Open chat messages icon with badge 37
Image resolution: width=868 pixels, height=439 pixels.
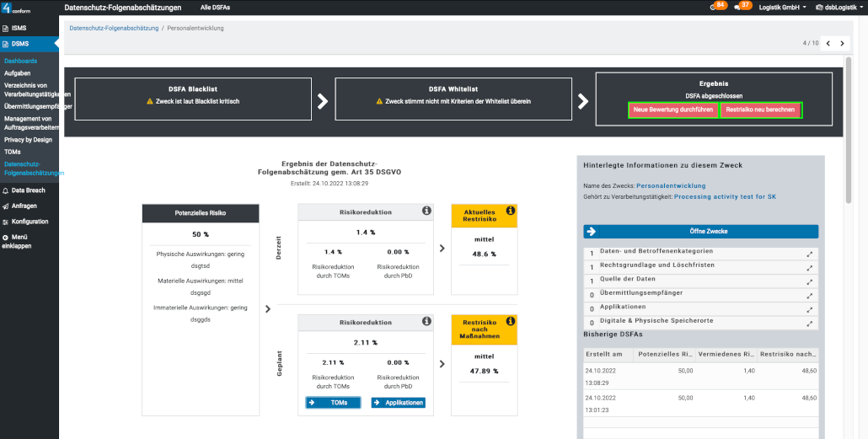click(741, 7)
